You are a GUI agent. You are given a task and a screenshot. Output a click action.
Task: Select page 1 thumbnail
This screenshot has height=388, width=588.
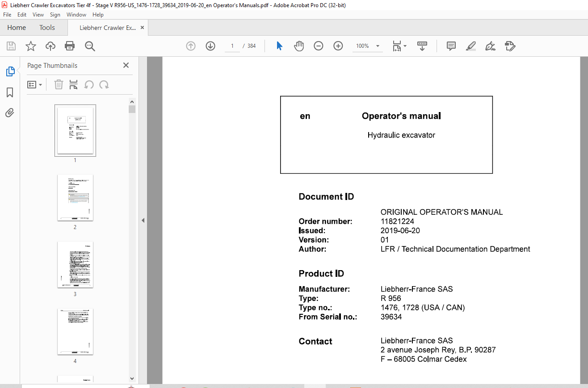pos(75,130)
